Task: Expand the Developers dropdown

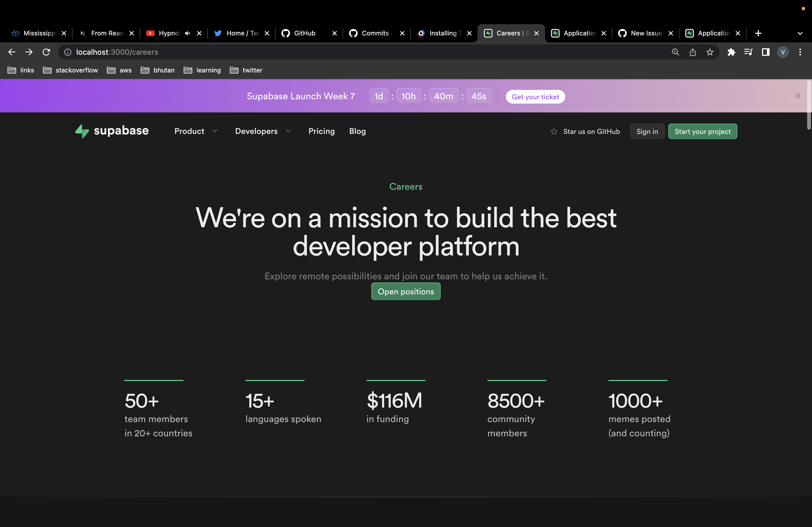Action: pos(263,131)
